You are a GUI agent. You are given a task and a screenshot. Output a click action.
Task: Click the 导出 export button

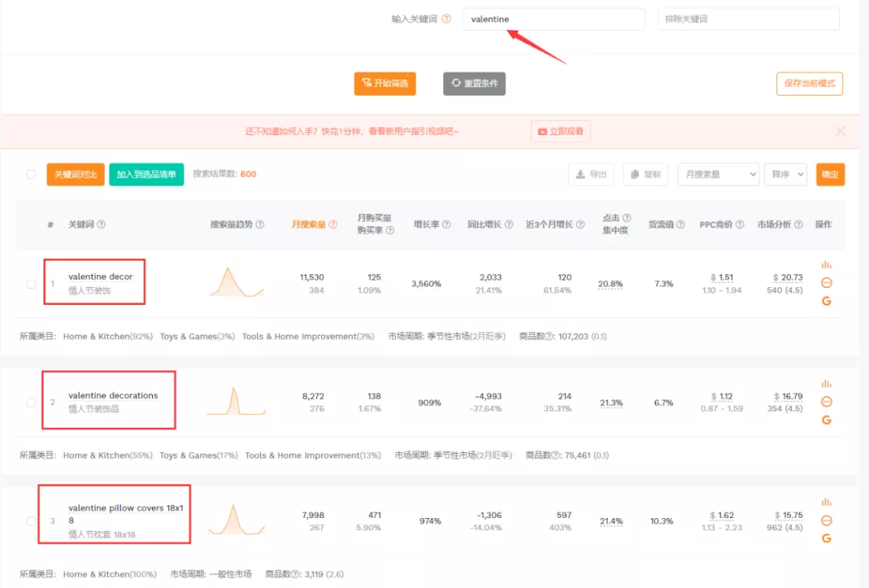[x=591, y=175]
